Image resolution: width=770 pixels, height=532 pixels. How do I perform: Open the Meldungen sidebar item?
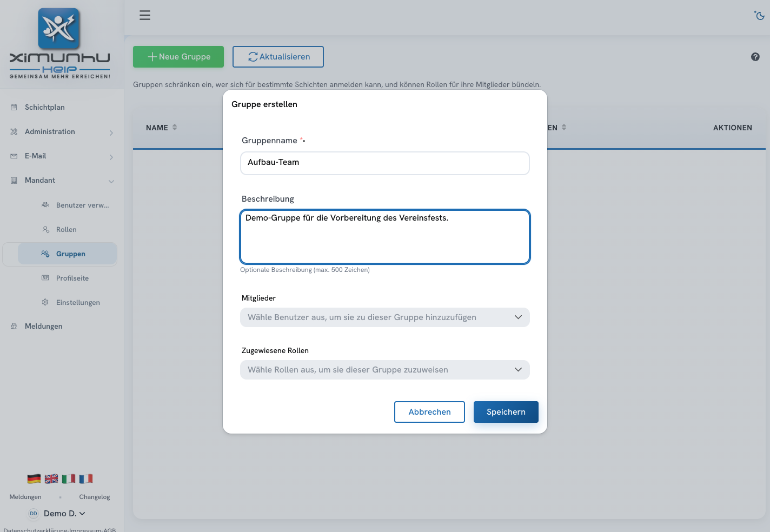point(44,327)
